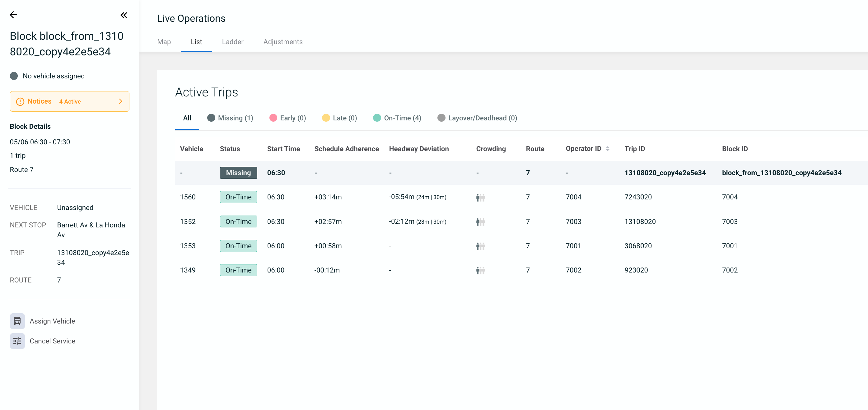
Task: Click vehicle 1349 cell
Action: point(188,270)
